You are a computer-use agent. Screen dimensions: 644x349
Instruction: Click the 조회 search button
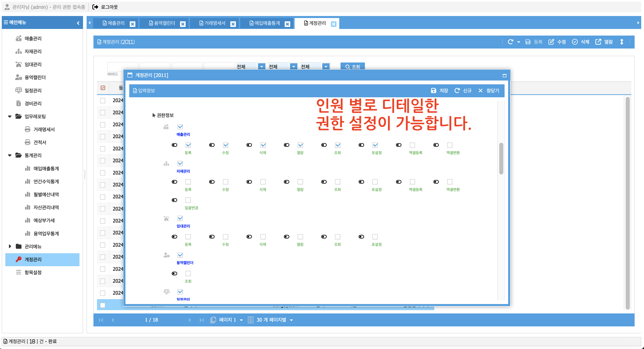tap(352, 67)
